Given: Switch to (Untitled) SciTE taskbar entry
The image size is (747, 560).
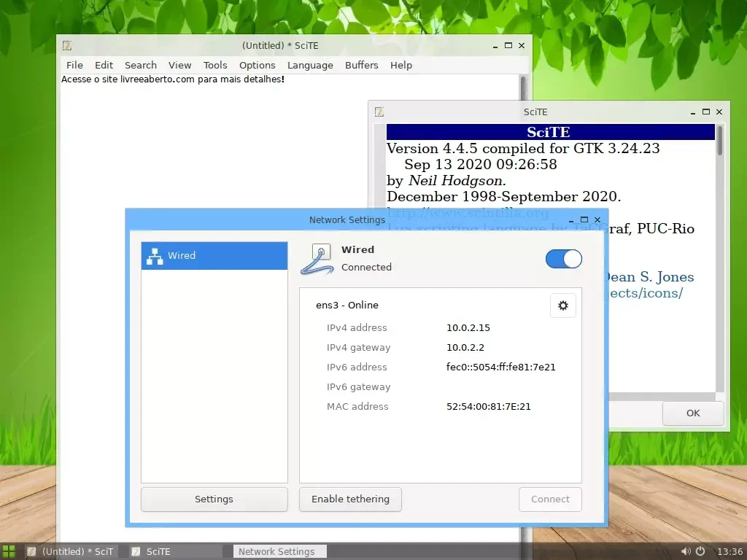Looking at the screenshot, I should click(x=71, y=551).
